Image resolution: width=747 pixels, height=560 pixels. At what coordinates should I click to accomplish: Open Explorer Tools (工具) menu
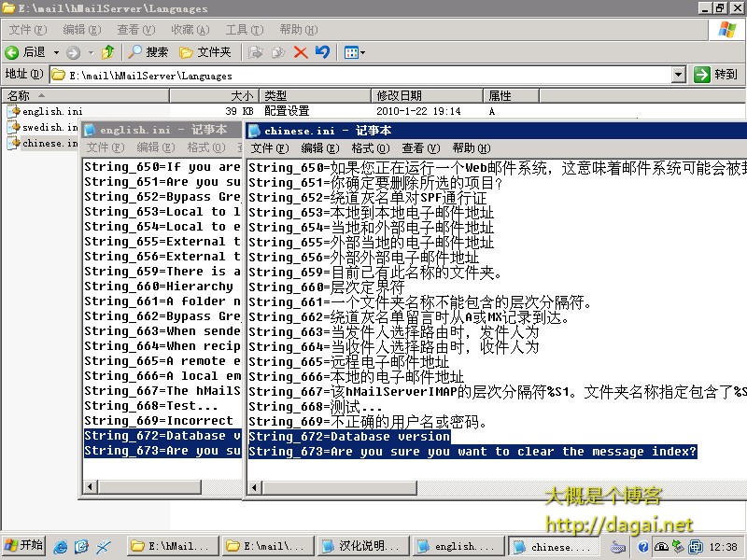(245, 30)
